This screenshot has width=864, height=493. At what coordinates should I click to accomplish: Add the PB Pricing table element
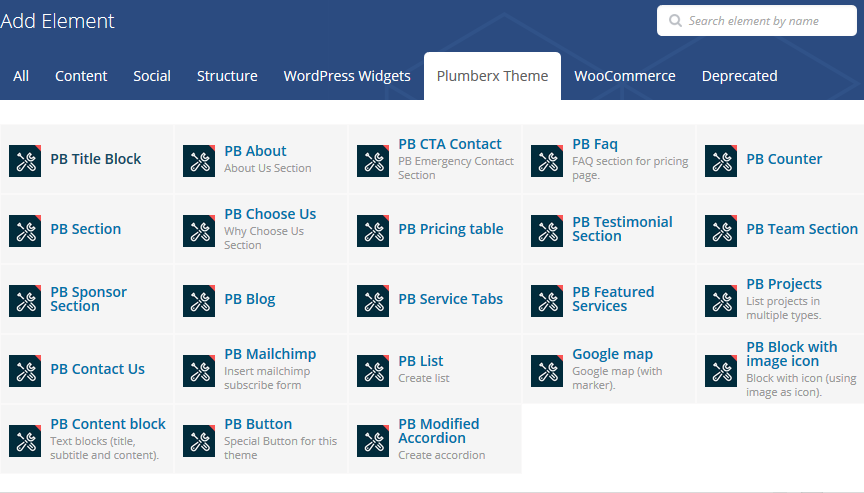click(x=450, y=229)
